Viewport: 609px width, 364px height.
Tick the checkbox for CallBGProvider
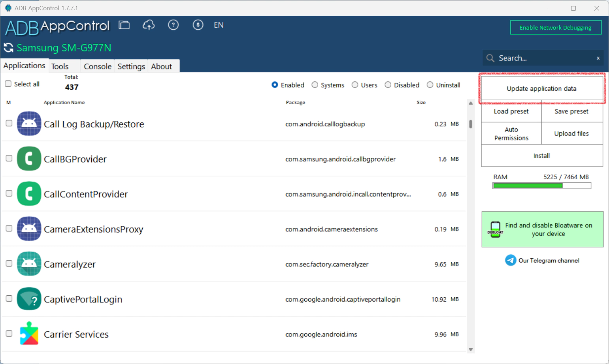coord(9,158)
